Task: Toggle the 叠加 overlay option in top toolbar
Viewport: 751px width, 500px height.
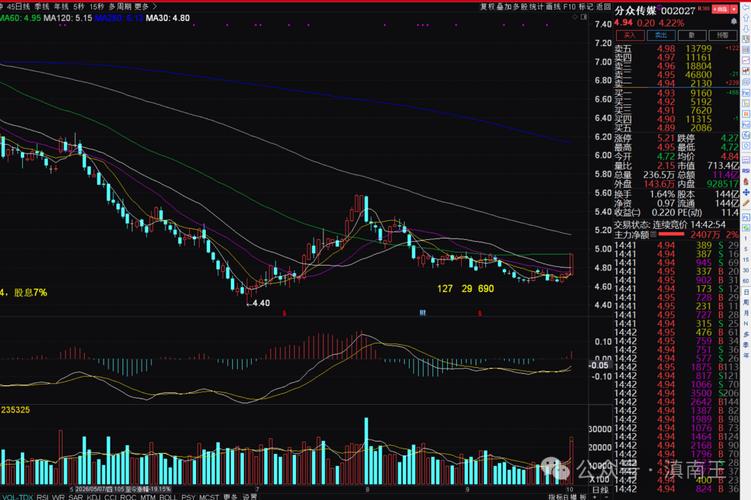Action: pyautogui.click(x=504, y=7)
